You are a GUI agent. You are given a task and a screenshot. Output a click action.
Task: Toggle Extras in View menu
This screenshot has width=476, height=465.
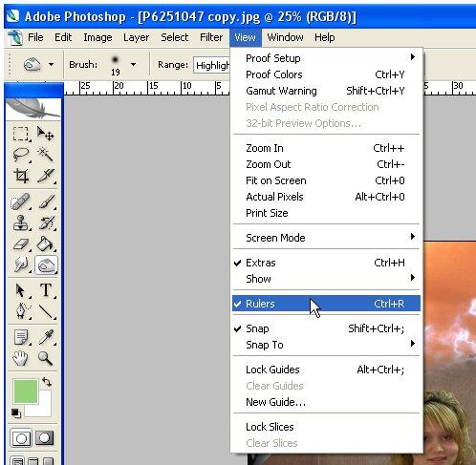(x=326, y=263)
